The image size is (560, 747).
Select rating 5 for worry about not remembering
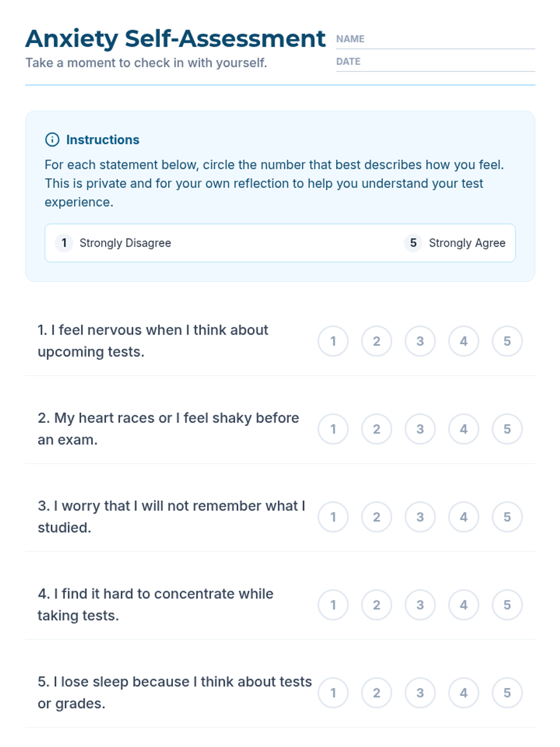(x=507, y=517)
